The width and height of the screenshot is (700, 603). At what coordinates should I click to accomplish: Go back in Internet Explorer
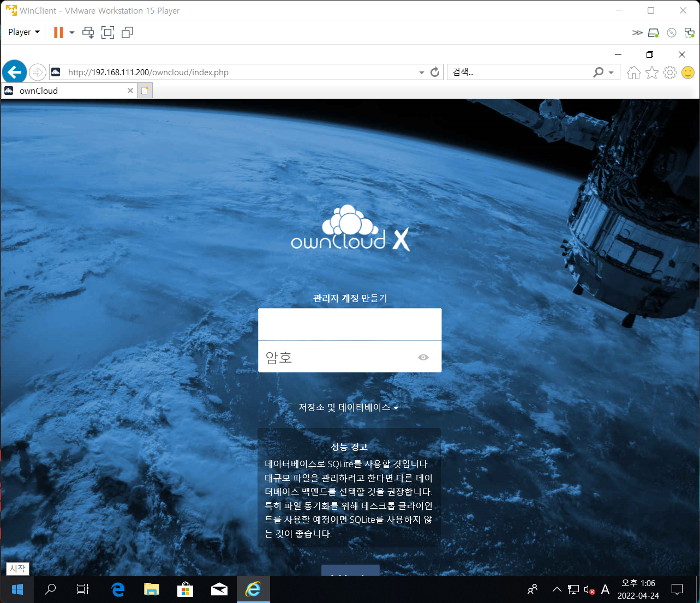coord(15,72)
